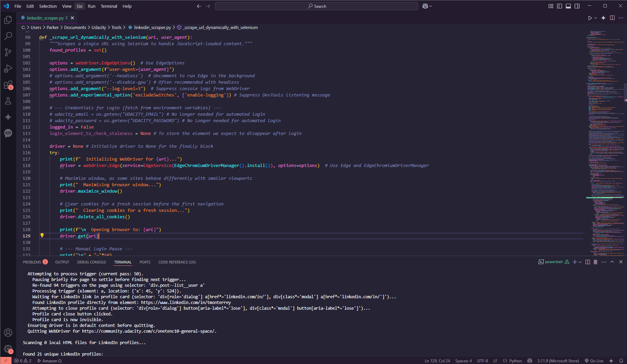
Task: Show the lightbulb code actions
Action: [x=42, y=235]
